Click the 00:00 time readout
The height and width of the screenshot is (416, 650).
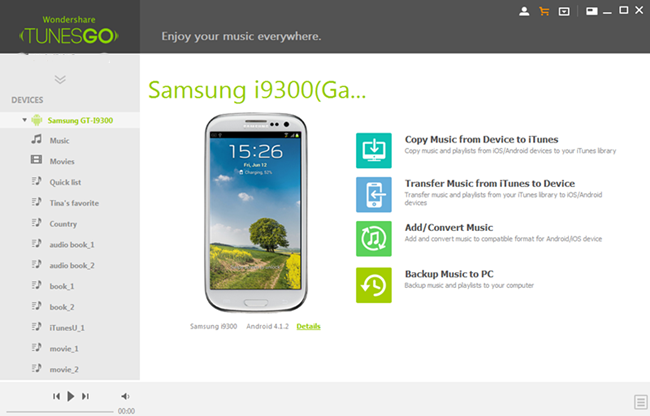point(126,411)
